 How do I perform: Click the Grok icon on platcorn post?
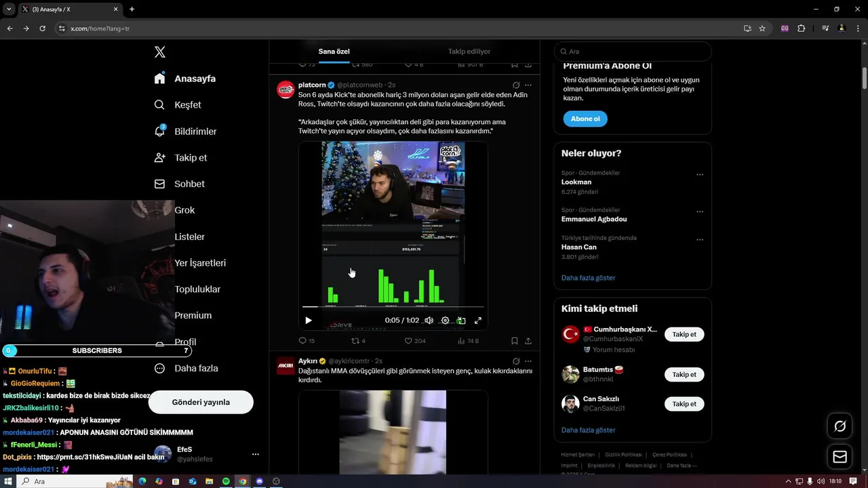[x=516, y=85]
